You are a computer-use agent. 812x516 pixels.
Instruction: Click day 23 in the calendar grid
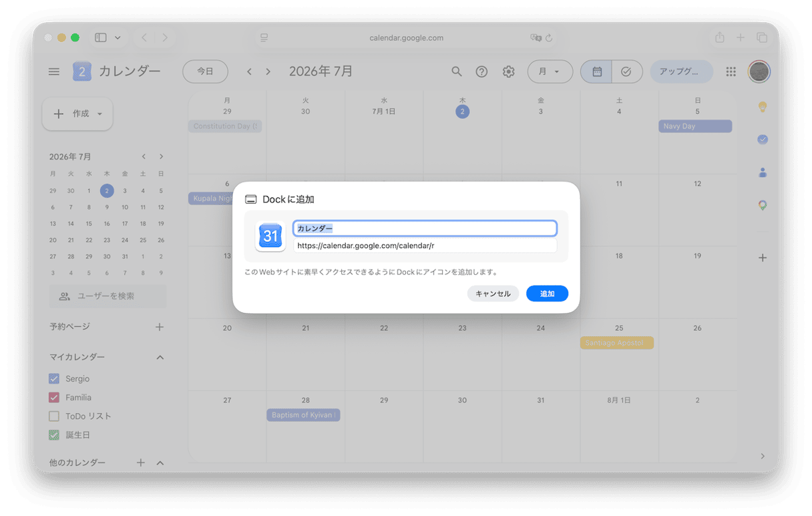tap(462, 328)
